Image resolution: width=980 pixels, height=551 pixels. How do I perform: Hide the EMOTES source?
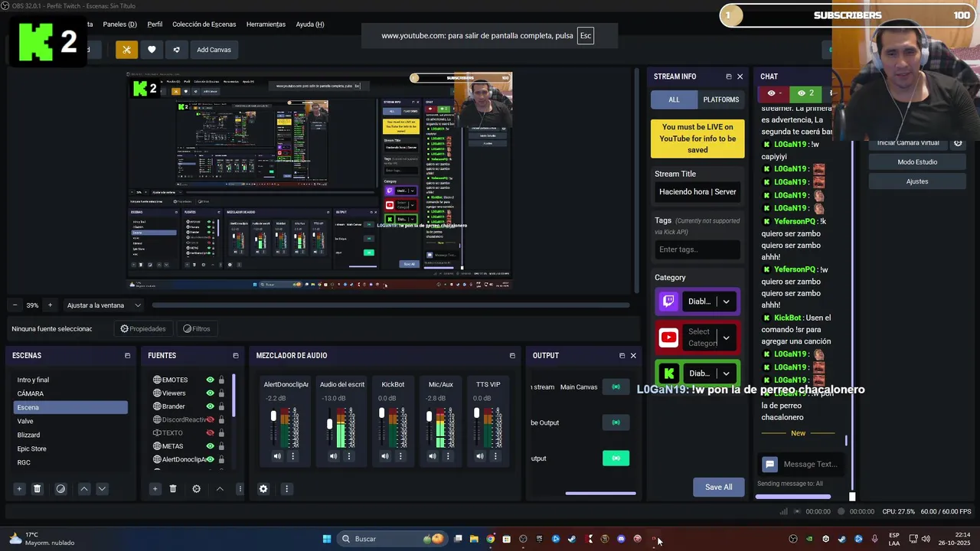point(210,380)
